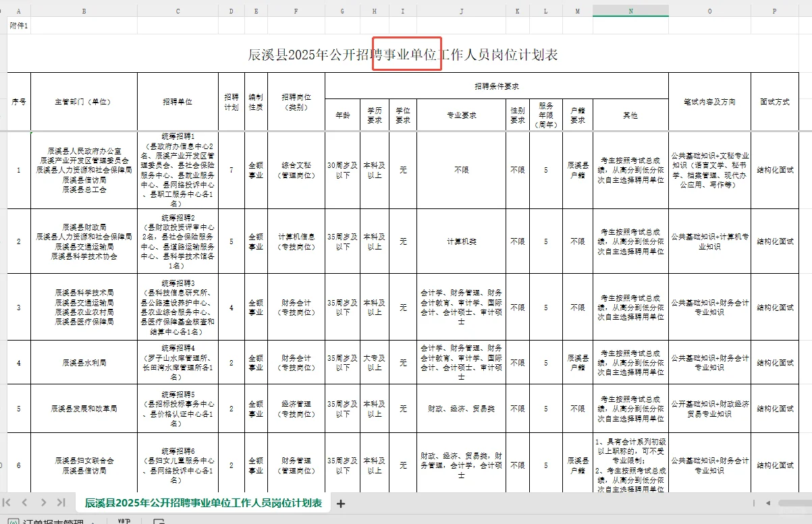Click the 统筹招聘2 recruiting unit cell

178,241
